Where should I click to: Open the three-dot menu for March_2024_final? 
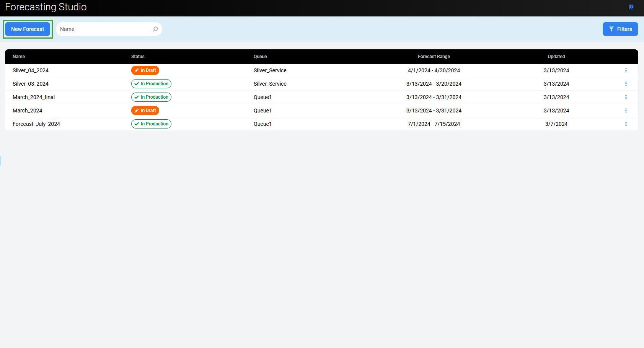[x=626, y=97]
